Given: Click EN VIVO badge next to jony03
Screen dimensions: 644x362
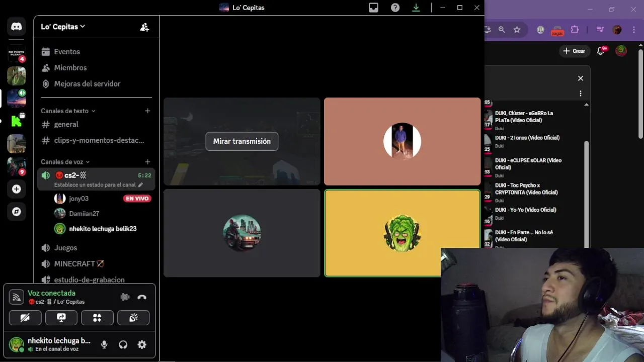Looking at the screenshot, I should click(x=137, y=199).
